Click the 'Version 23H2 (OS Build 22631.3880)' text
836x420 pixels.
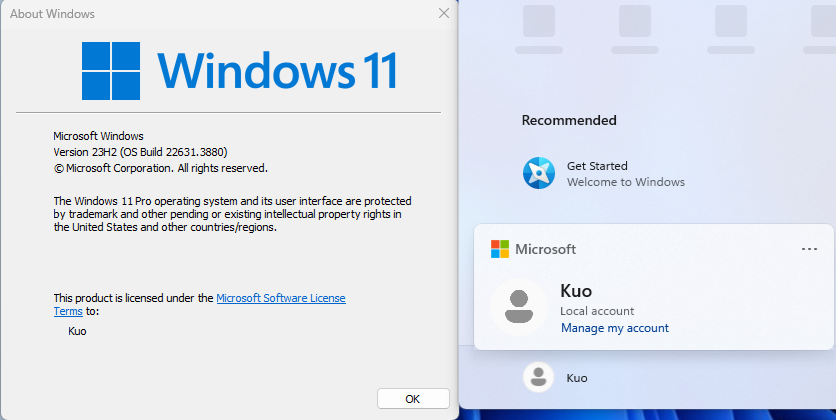[x=140, y=152]
